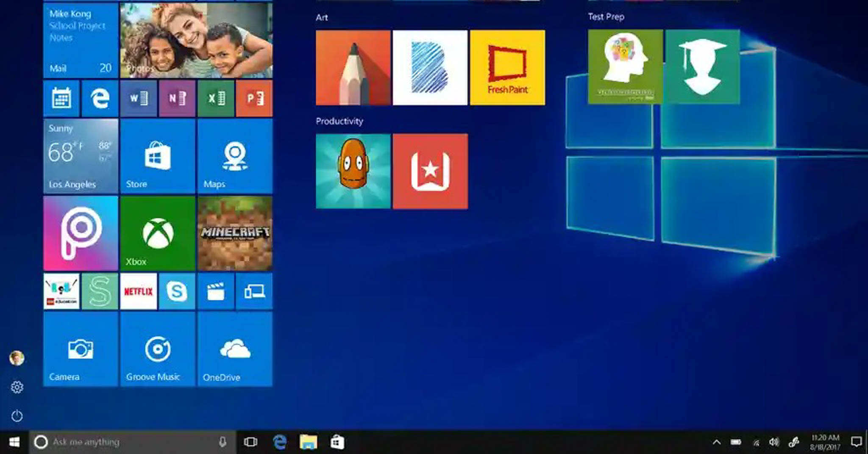
Task: Open the Excel tile
Action: [216, 98]
